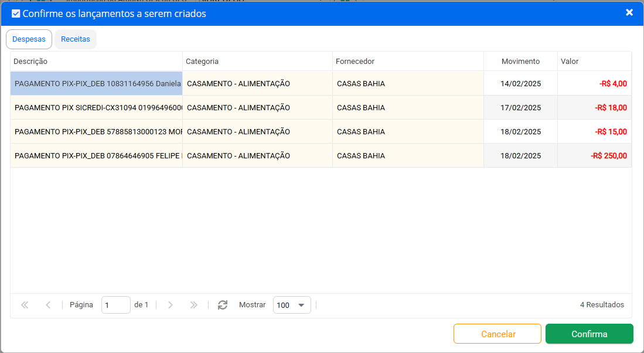Go to the previous page arrow
The height and width of the screenshot is (353, 644).
pyautogui.click(x=48, y=305)
